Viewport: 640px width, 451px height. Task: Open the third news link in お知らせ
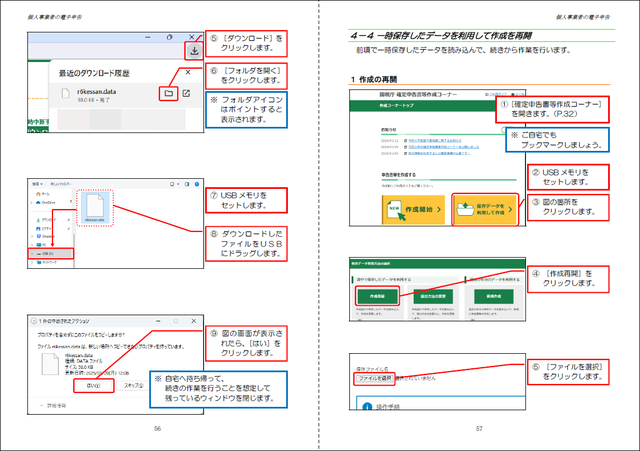point(439,153)
